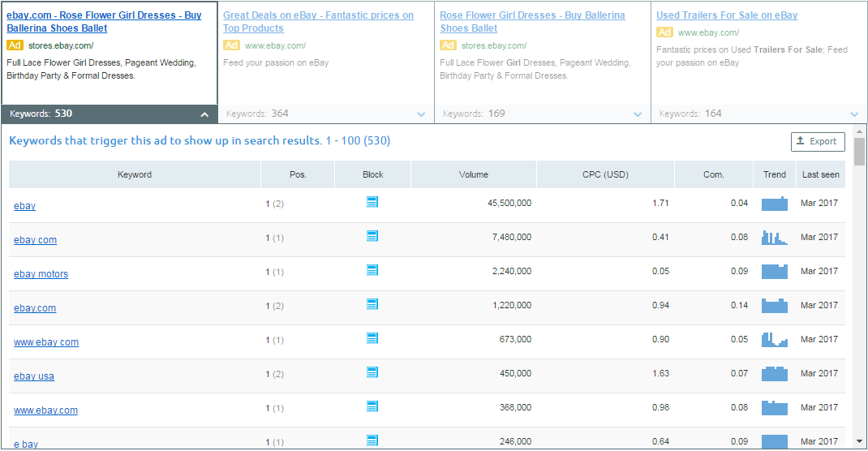Click the stores.ebay.com/ URL in the first ad
Screen dimensions: 868x451
(x=61, y=46)
